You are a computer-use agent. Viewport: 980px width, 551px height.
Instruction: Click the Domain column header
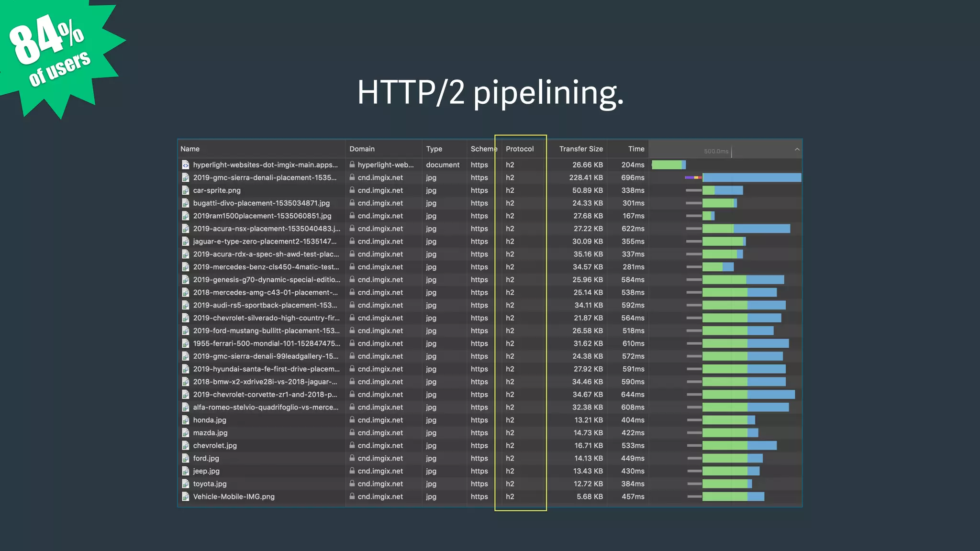click(x=362, y=149)
